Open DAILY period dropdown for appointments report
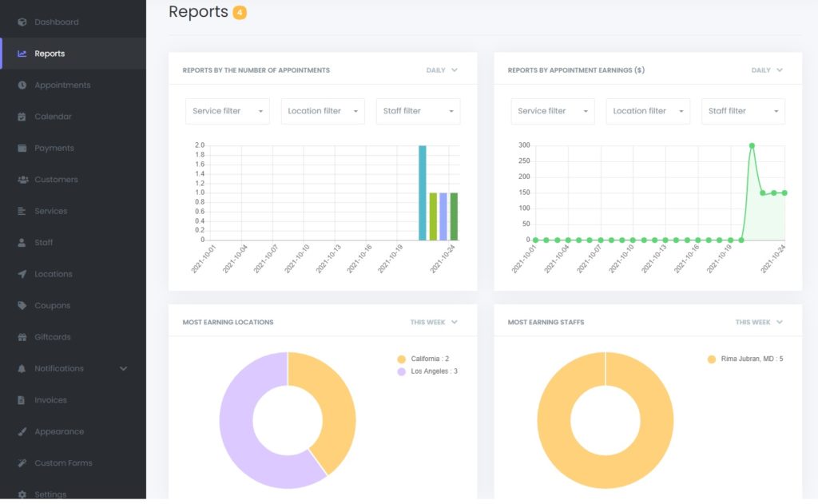The height and width of the screenshot is (504, 818). [442, 70]
